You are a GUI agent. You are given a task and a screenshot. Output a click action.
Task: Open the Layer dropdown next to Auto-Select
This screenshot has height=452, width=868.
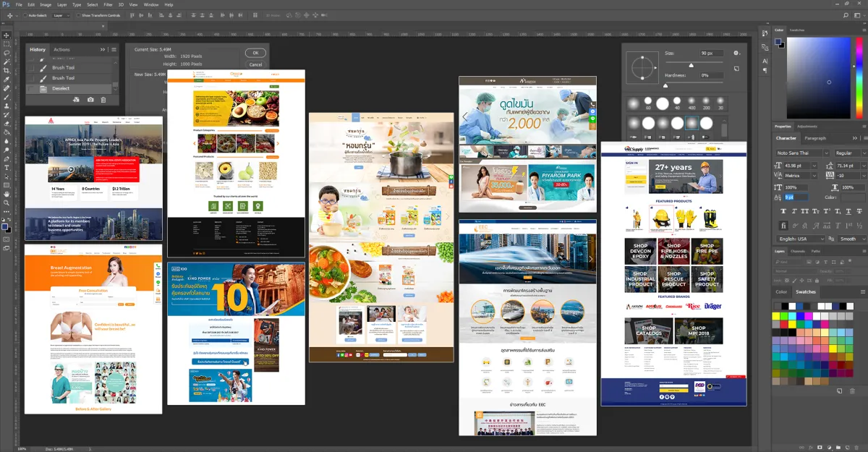tap(61, 14)
